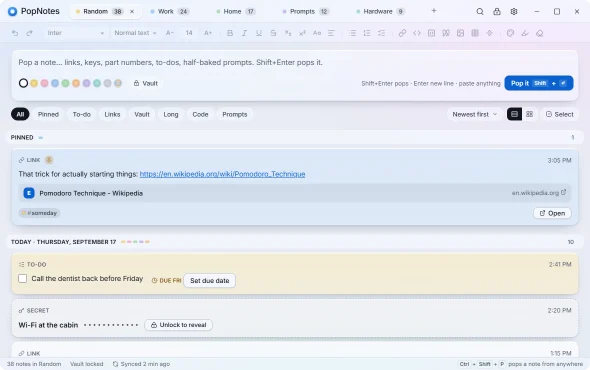
Task: Insert a table from the toolbar
Action: [475, 33]
